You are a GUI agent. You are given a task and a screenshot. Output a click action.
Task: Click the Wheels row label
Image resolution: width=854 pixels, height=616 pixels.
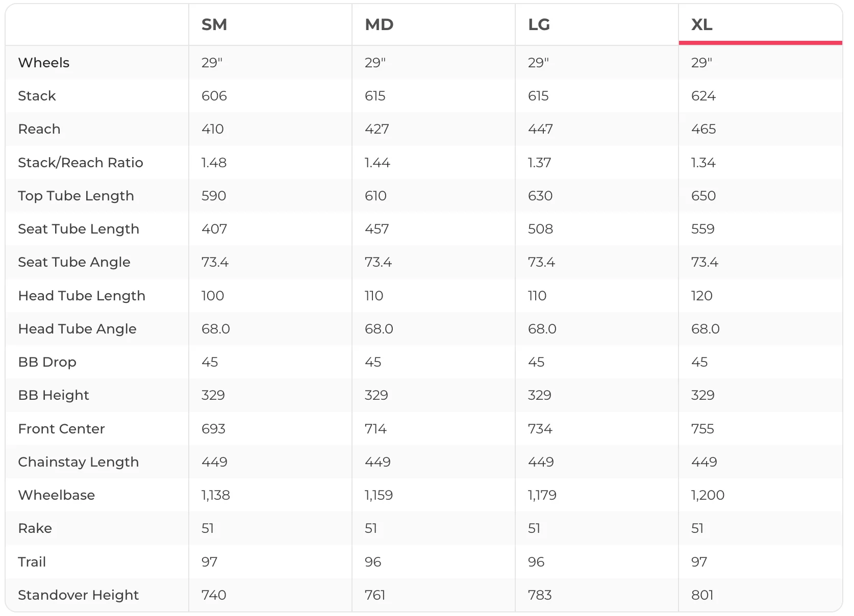(44, 63)
